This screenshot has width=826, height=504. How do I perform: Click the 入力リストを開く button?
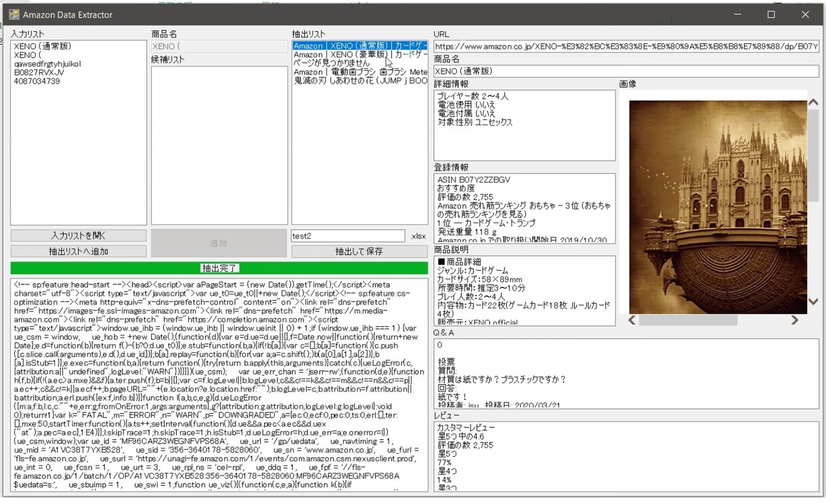coord(79,235)
